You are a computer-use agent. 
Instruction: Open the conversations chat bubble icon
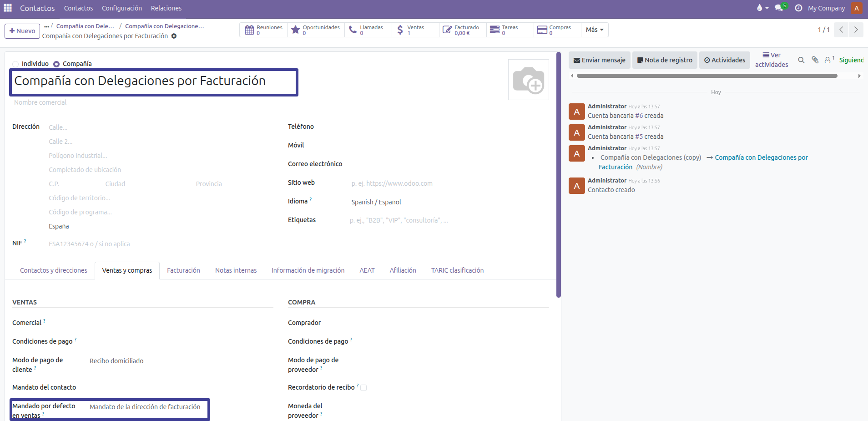click(779, 8)
